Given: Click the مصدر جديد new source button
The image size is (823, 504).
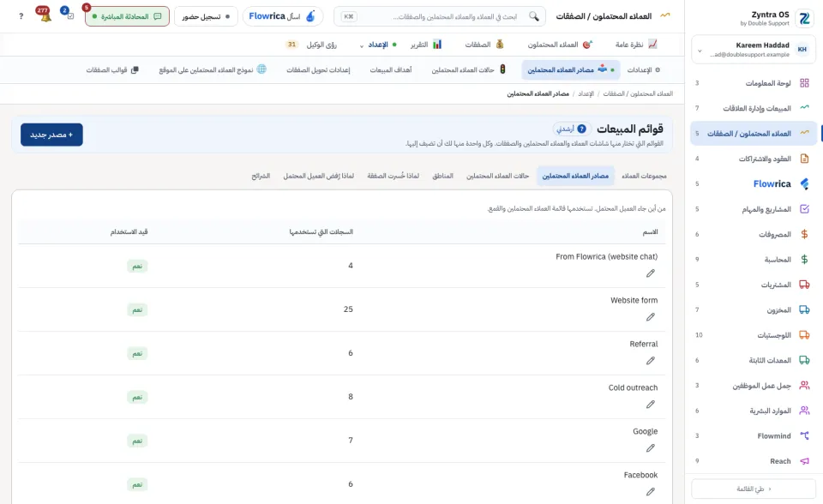Looking at the screenshot, I should coord(51,135).
